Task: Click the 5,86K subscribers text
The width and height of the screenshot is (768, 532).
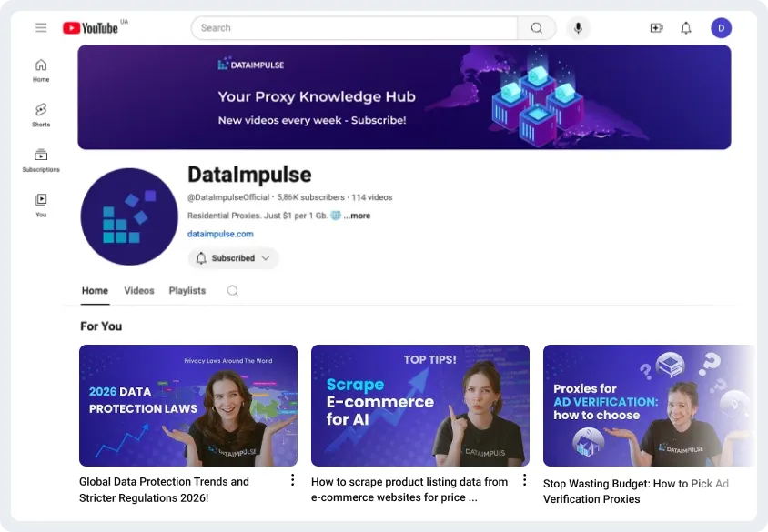Action: pyautogui.click(x=311, y=197)
